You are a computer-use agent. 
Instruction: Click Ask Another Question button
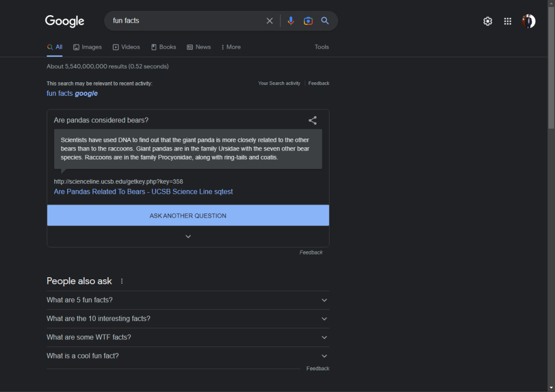click(188, 215)
